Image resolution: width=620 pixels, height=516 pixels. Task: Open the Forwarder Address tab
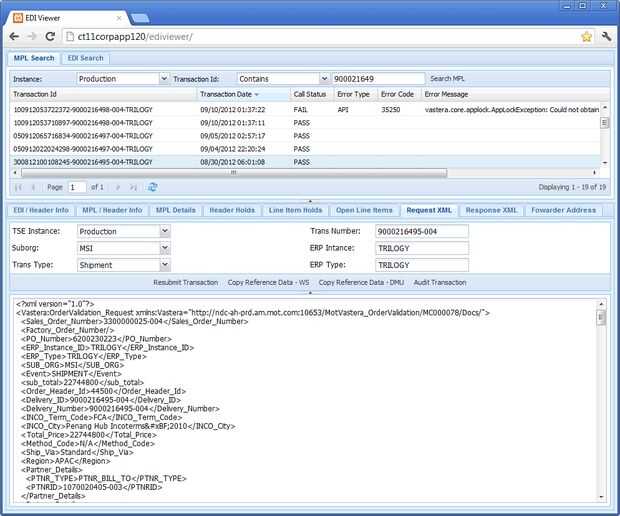coord(563,210)
